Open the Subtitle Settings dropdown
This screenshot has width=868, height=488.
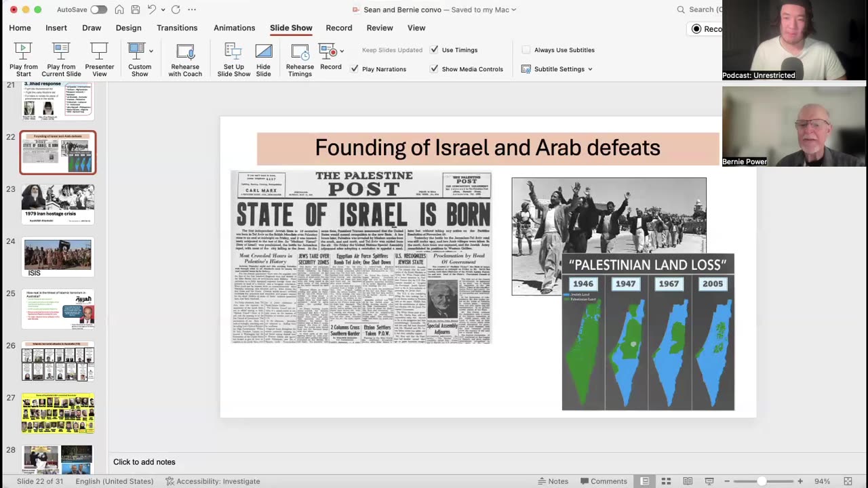pyautogui.click(x=557, y=68)
